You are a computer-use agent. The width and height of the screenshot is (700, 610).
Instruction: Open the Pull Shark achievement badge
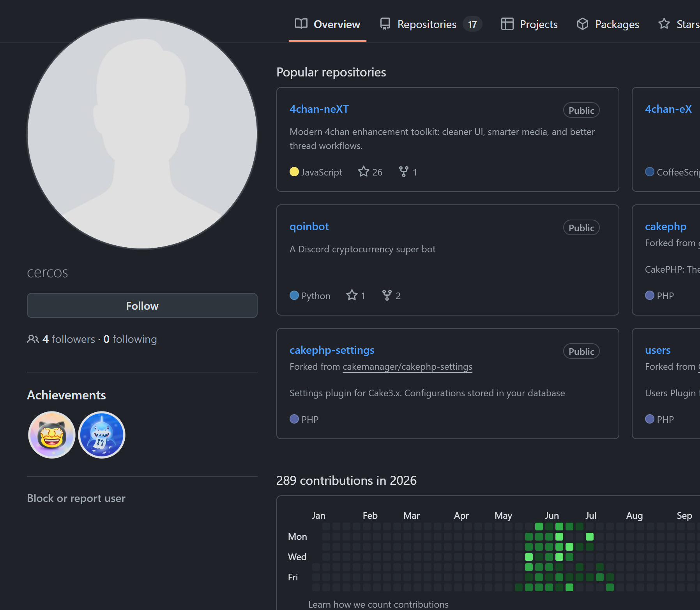[102, 435]
